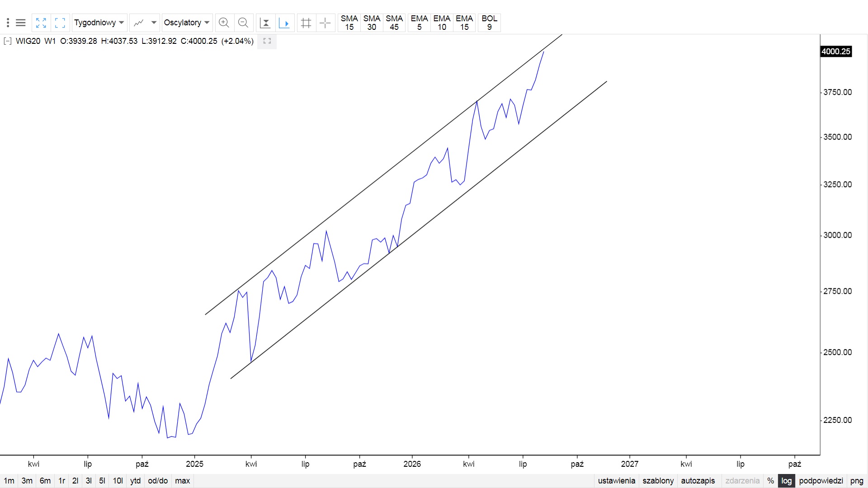The image size is (868, 488).
Task: Click the podpowiedzi hints button
Action: [x=821, y=481]
